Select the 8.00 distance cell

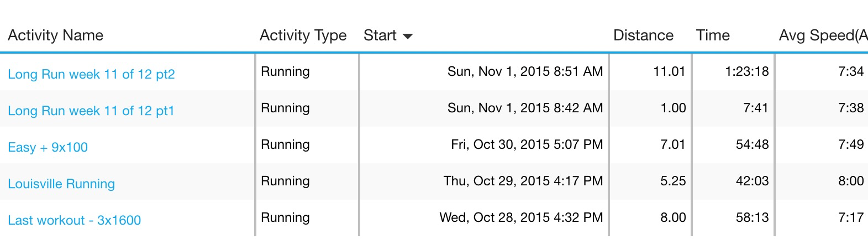point(673,217)
